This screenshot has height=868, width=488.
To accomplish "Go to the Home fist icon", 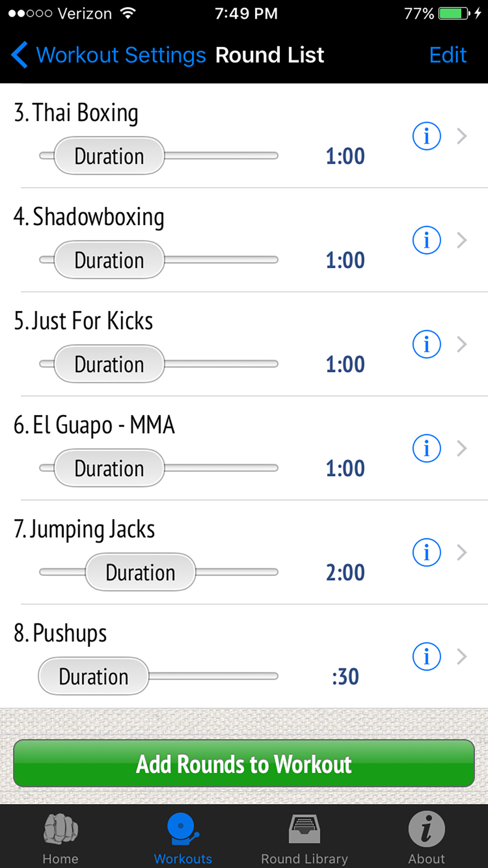I will click(x=61, y=837).
